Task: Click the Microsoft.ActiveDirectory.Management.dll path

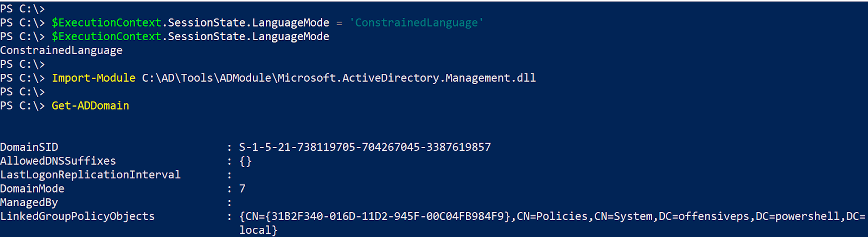Action: point(339,78)
